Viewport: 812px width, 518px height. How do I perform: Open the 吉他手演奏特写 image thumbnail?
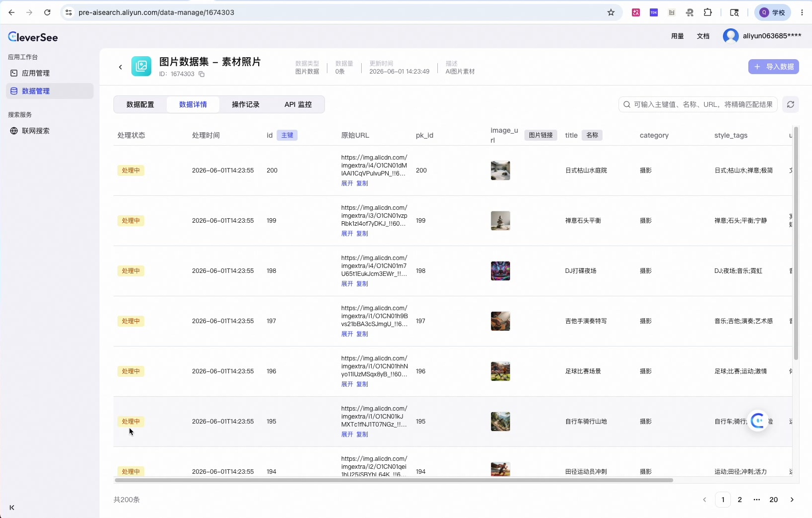point(500,321)
